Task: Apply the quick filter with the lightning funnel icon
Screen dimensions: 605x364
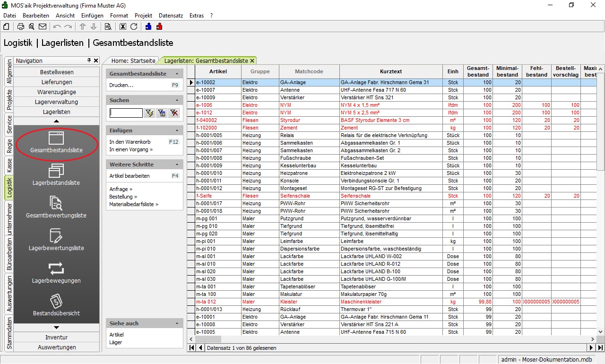Action: point(150,113)
